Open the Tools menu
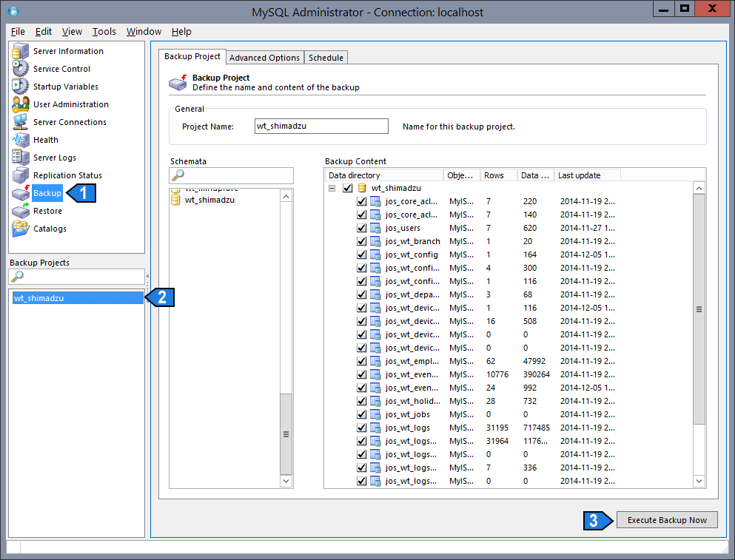 tap(104, 31)
